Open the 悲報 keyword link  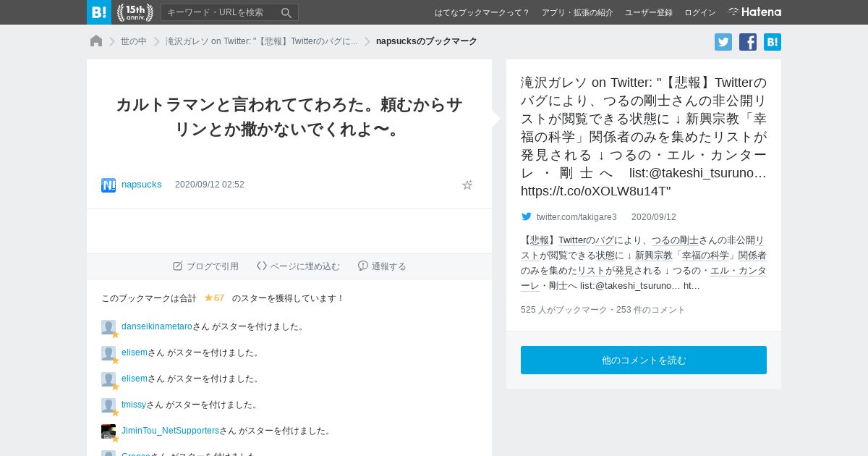point(540,240)
